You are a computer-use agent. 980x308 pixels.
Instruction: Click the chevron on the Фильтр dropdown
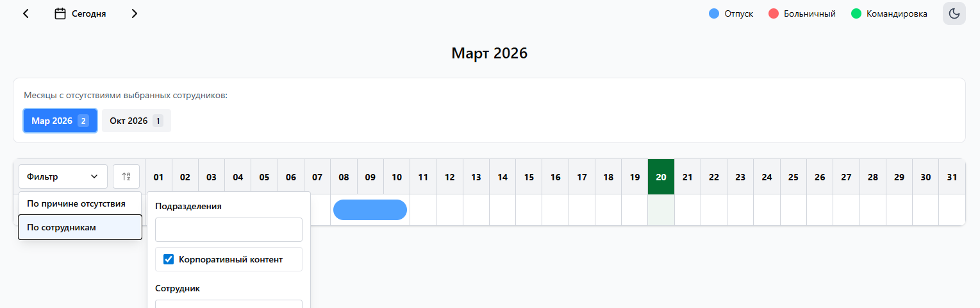94,176
